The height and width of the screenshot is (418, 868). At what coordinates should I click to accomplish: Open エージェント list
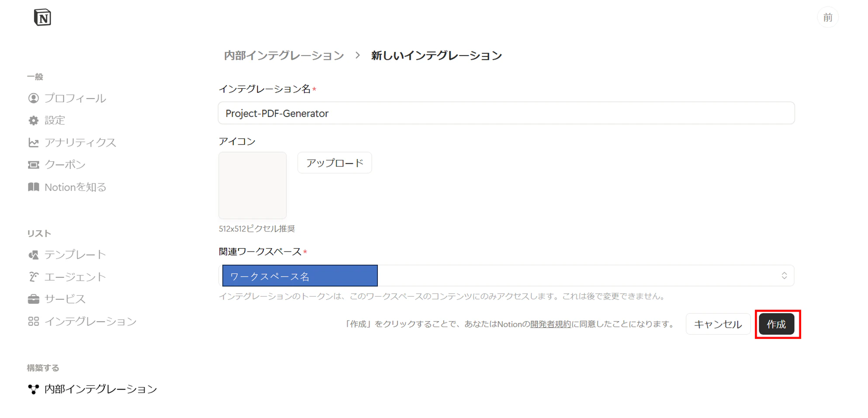click(75, 277)
